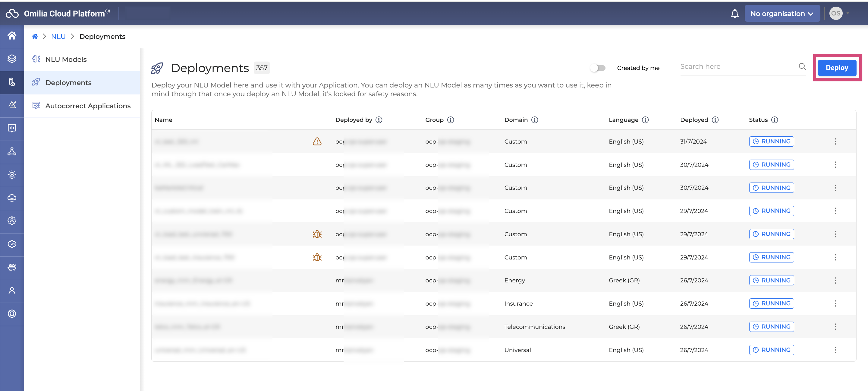Open the stacked layers icon in left rail

[x=12, y=59]
